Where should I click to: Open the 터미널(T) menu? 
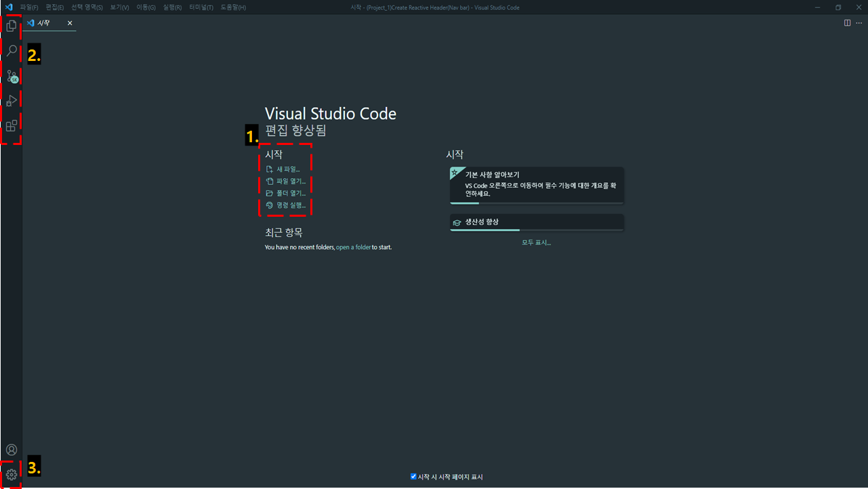coord(201,7)
